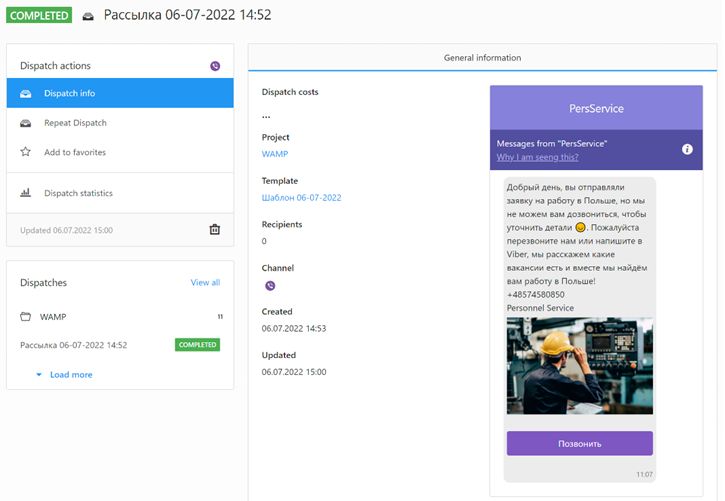This screenshot has width=725, height=501.
Task: Click the bar chart icon for Dispatch statistics
Action: tap(25, 193)
